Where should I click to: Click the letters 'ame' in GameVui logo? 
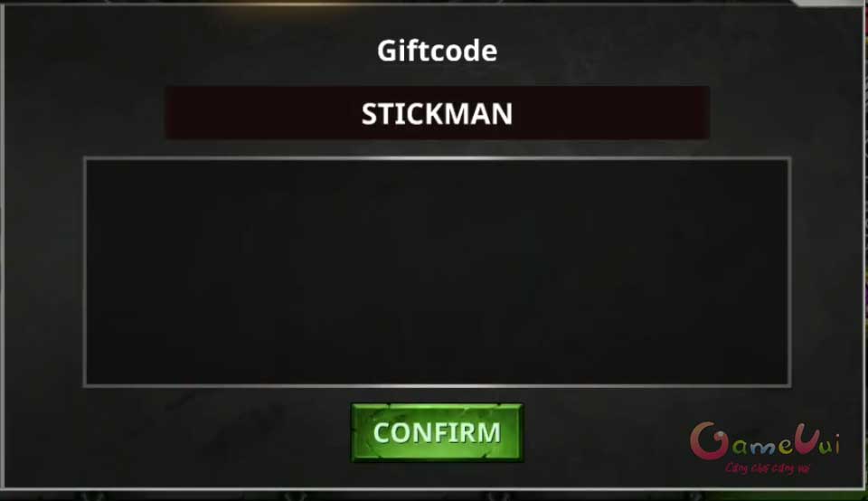point(762,445)
